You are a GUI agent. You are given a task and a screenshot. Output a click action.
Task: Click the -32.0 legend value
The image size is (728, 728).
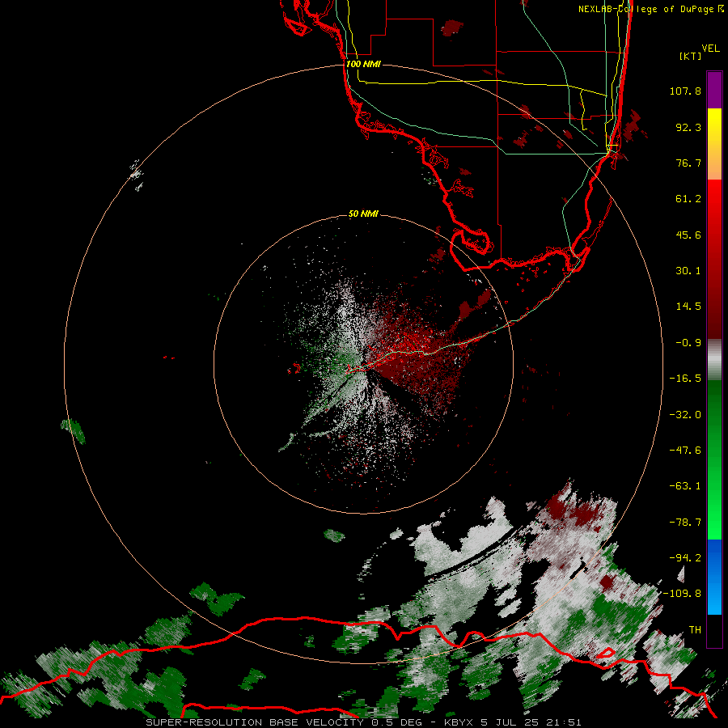(x=685, y=415)
